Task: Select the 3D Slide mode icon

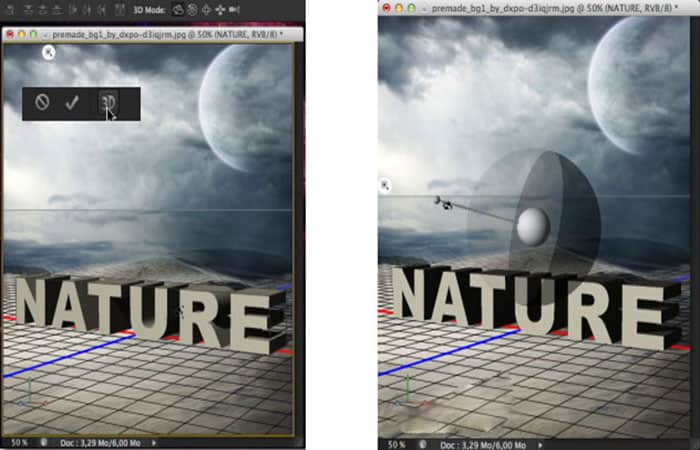Action: [x=220, y=10]
